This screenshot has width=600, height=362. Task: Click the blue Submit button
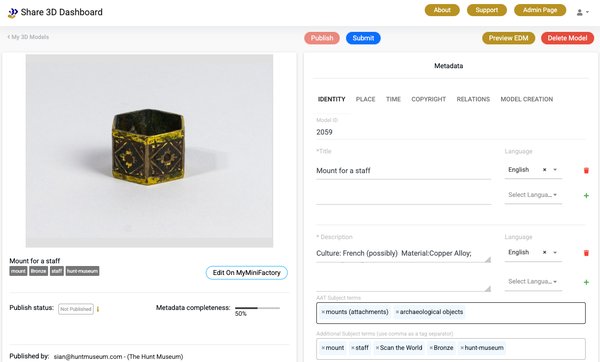pyautogui.click(x=363, y=38)
